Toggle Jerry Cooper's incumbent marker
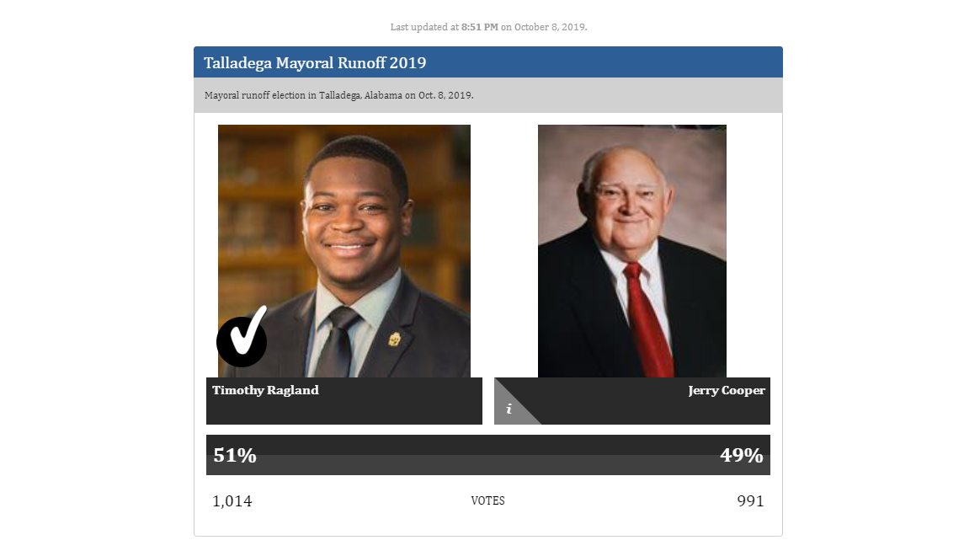The image size is (980, 551). [x=509, y=410]
